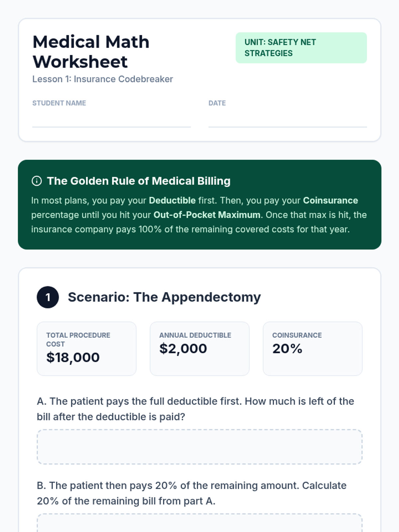Click the number 1 scenario badge
Viewport: 399px width, 532px height.
click(x=48, y=297)
